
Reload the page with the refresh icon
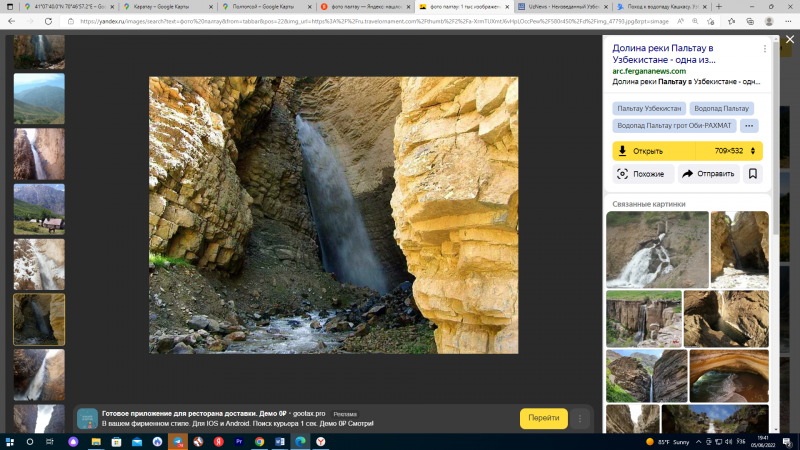tap(48, 21)
